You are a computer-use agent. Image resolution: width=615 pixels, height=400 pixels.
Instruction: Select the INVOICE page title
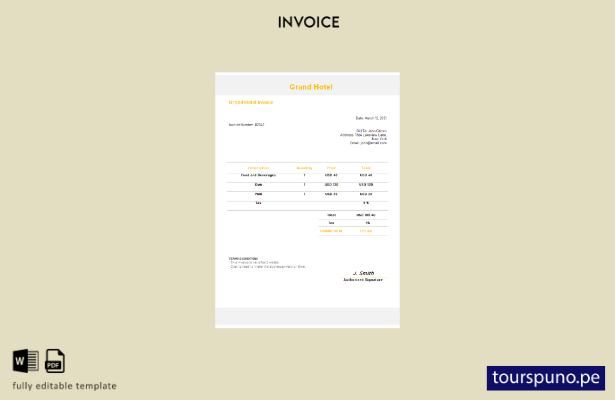coord(309,22)
